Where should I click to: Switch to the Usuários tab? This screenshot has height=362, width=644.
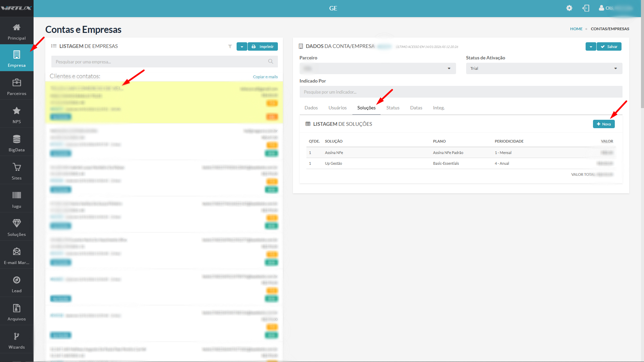tap(337, 108)
